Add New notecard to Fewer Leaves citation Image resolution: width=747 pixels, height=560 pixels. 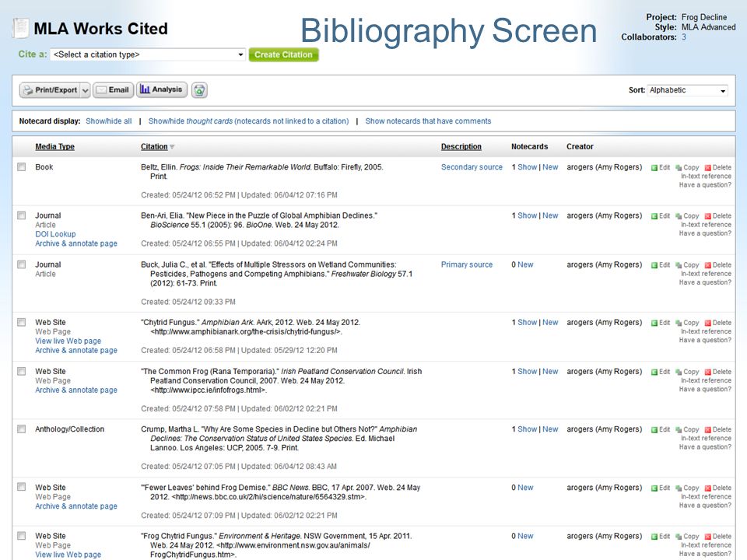[x=525, y=488]
